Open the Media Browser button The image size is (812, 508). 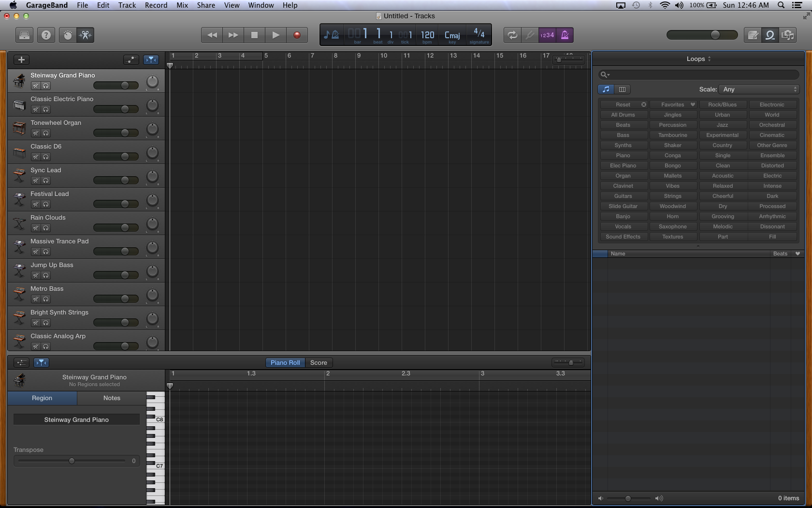point(788,35)
